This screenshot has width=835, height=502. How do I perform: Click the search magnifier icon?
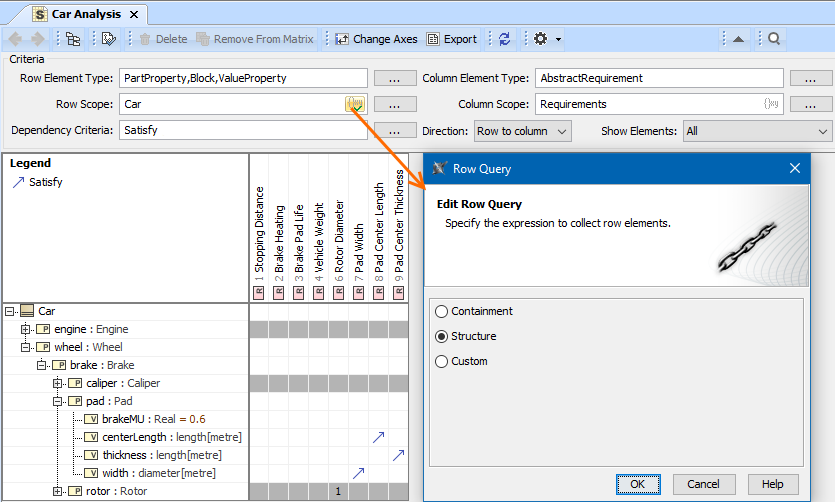[x=774, y=39]
